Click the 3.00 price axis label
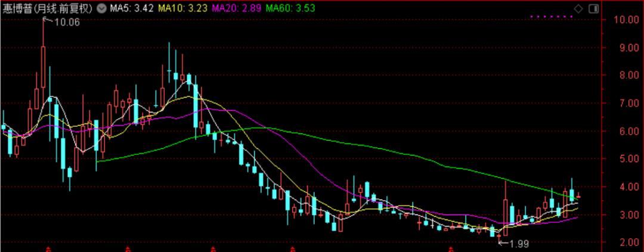644x252 pixels. pyautogui.click(x=629, y=214)
